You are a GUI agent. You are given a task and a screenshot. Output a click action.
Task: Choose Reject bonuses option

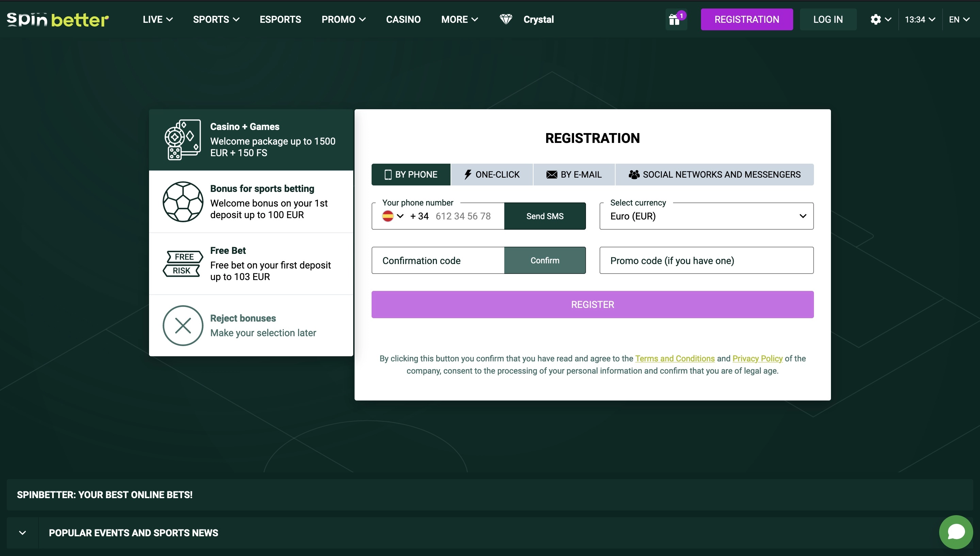[x=251, y=325]
